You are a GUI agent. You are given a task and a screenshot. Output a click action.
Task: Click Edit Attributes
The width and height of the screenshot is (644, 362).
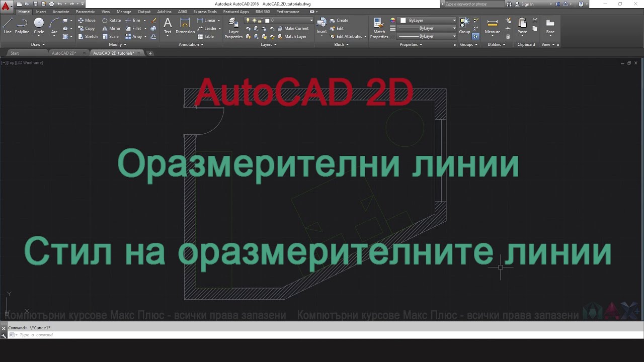346,37
